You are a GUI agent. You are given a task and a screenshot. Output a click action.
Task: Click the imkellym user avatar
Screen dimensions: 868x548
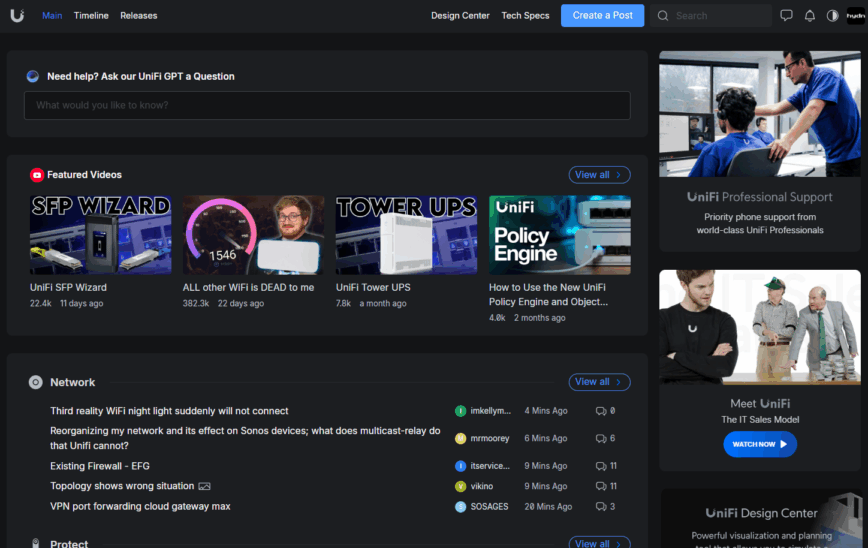tap(460, 411)
